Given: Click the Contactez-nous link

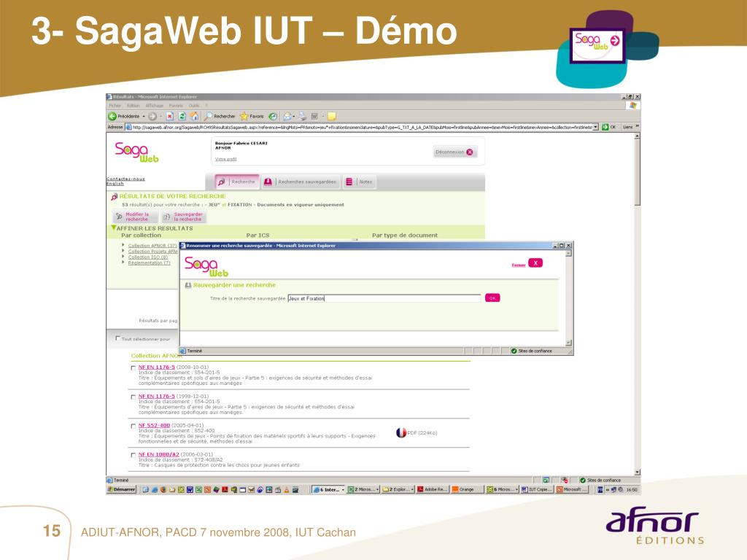Looking at the screenshot, I should pos(125,179).
